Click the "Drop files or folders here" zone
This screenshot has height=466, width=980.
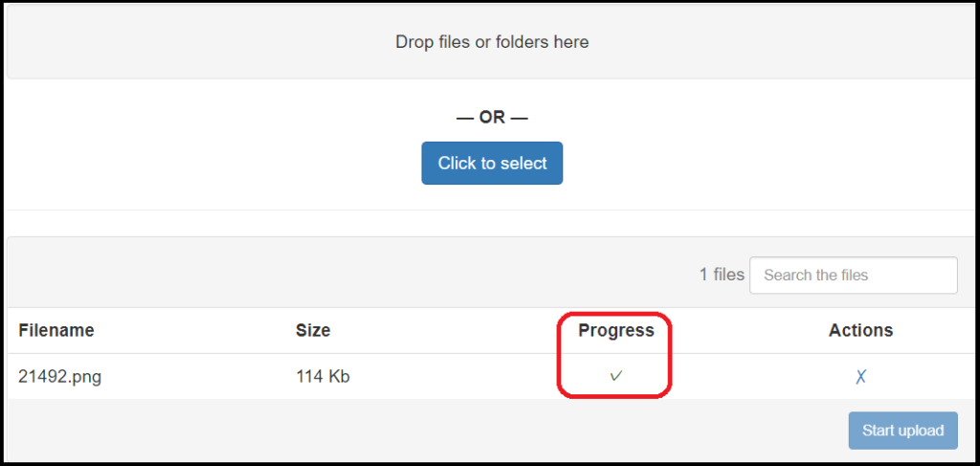[492, 42]
